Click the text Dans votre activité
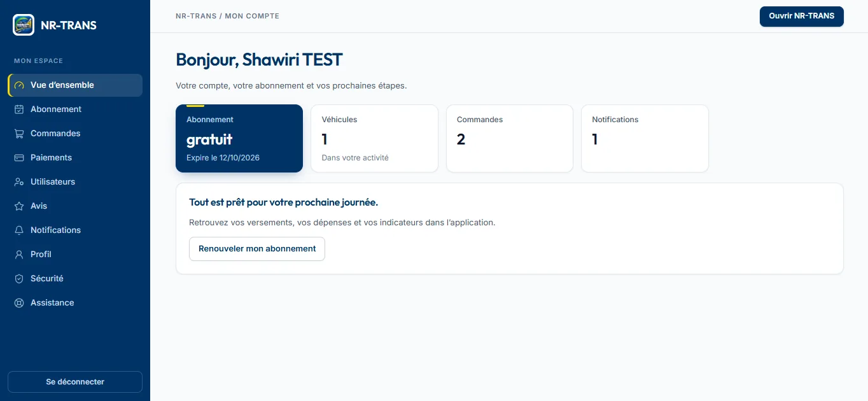Screen dimensions: 868x401 point(355,158)
